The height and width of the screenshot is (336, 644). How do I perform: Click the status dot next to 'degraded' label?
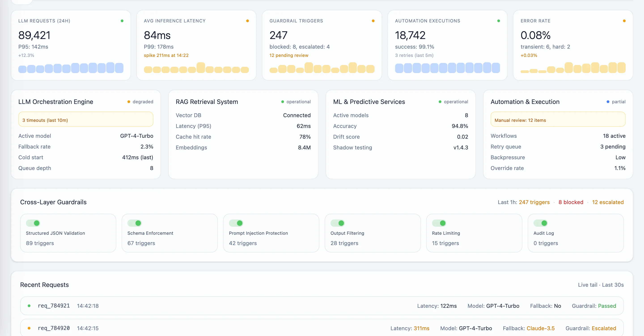[129, 102]
